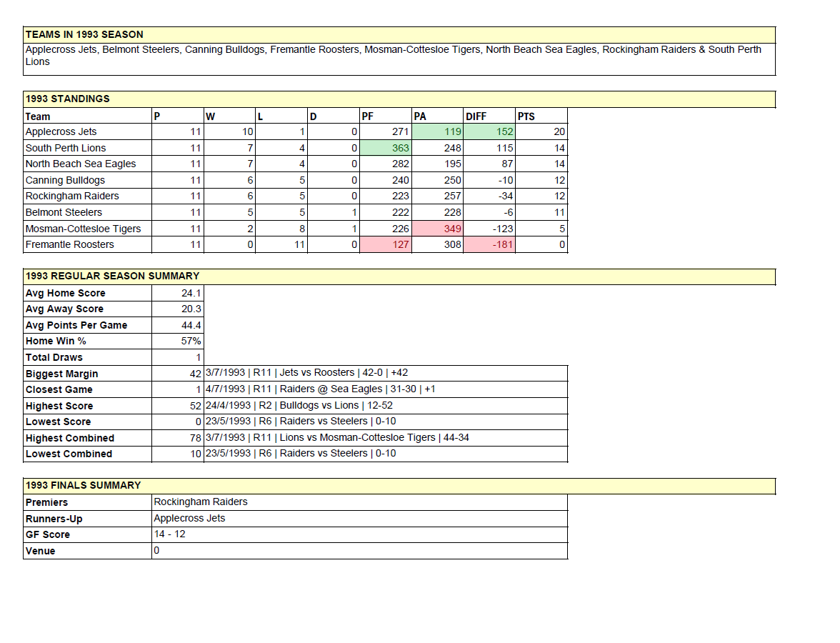
Task: Click the GF Score value 14 - 12
Action: click(x=170, y=534)
